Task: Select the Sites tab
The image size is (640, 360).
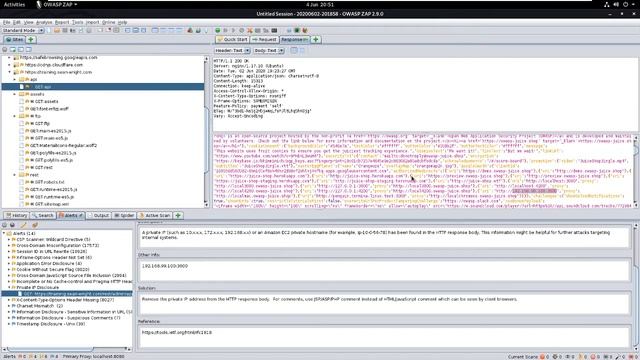Action: point(15,40)
